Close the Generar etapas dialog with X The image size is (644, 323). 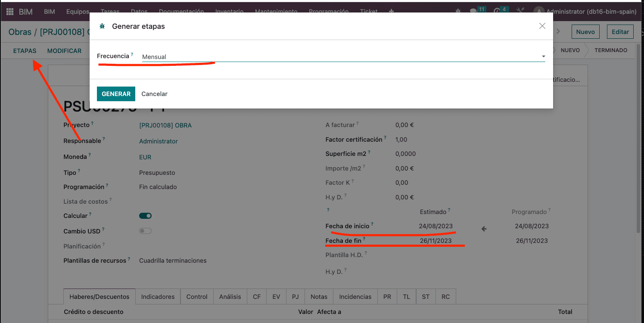542,26
